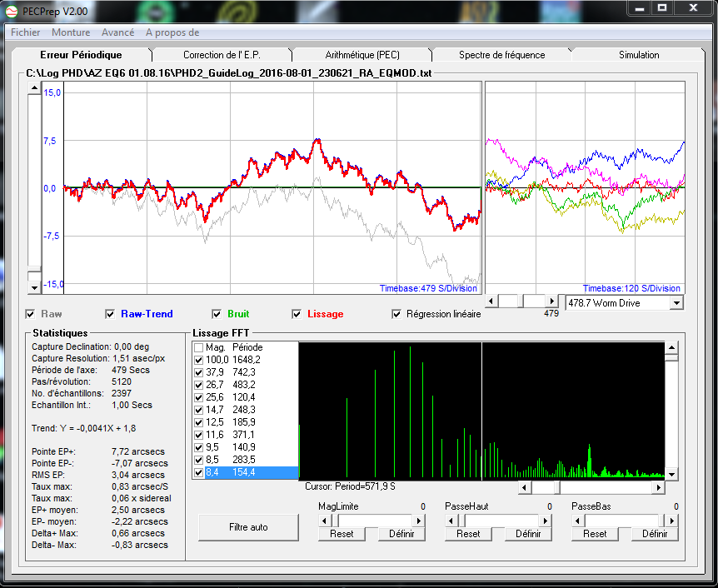This screenshot has width=718, height=588.
Task: Toggle the Bruit checkbox
Action: pyautogui.click(x=217, y=314)
